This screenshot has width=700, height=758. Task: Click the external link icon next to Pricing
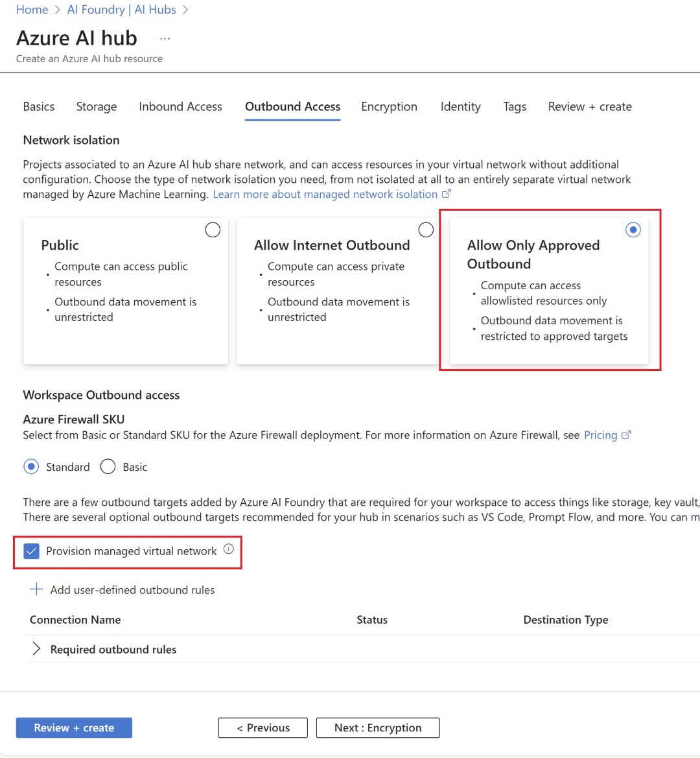[x=626, y=434]
